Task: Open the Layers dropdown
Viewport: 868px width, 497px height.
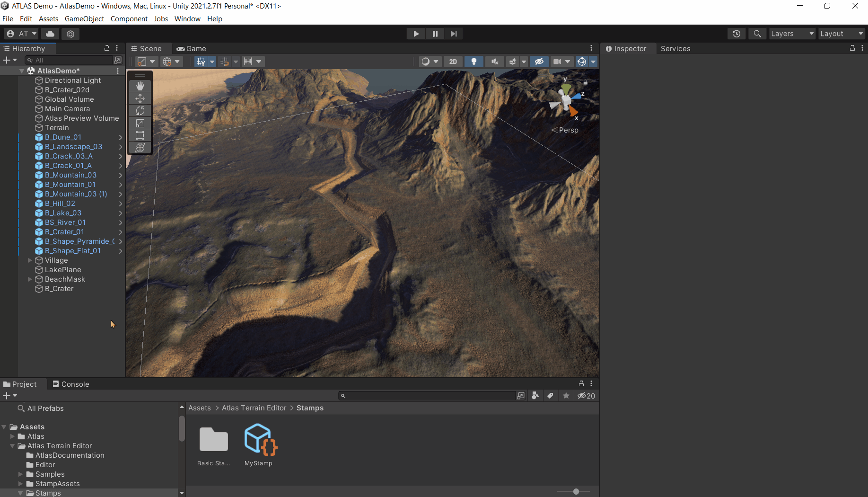Action: (792, 34)
